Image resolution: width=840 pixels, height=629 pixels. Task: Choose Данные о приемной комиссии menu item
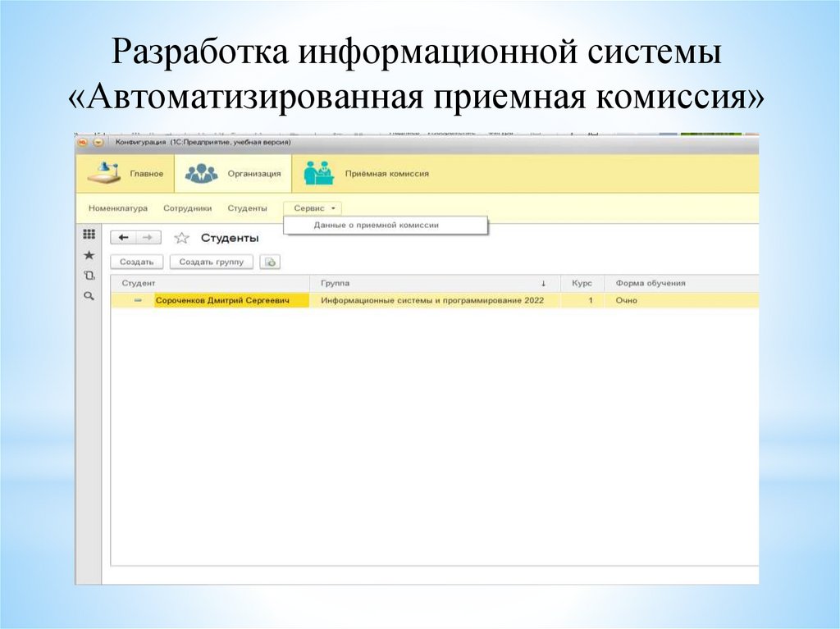pyautogui.click(x=377, y=225)
